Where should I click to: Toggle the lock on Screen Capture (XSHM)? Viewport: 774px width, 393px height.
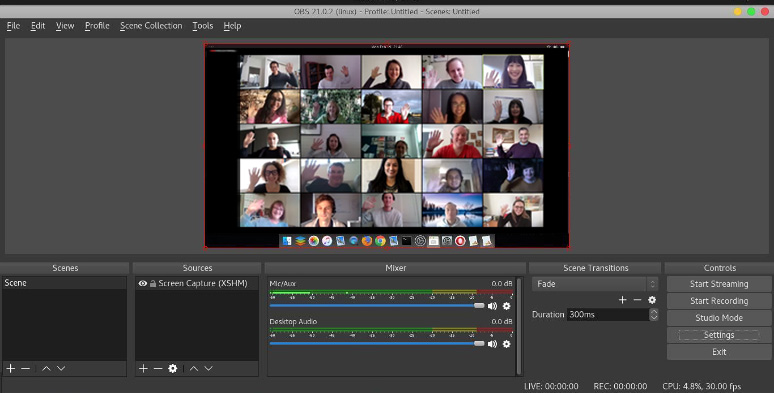tap(153, 284)
